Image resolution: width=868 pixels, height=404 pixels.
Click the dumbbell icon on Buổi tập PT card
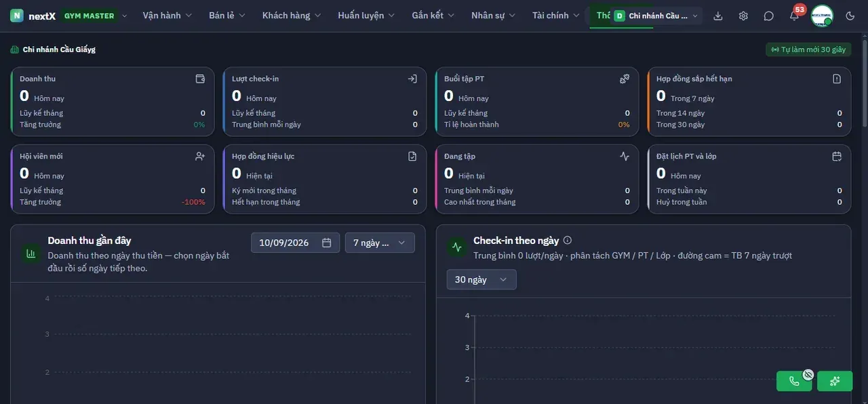coord(625,79)
